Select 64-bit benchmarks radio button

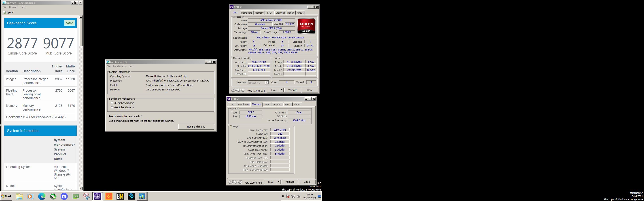tap(112, 107)
